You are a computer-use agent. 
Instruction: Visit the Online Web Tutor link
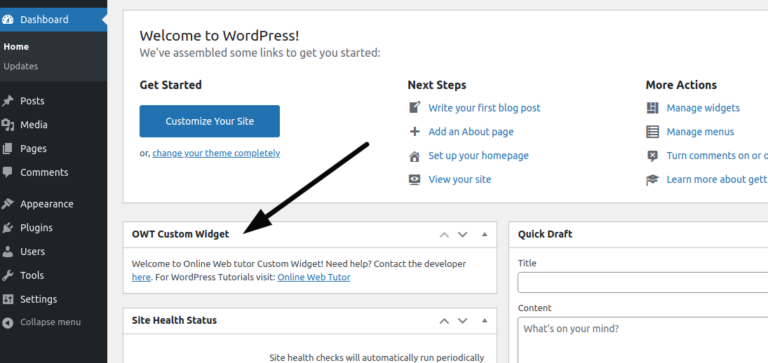click(314, 277)
